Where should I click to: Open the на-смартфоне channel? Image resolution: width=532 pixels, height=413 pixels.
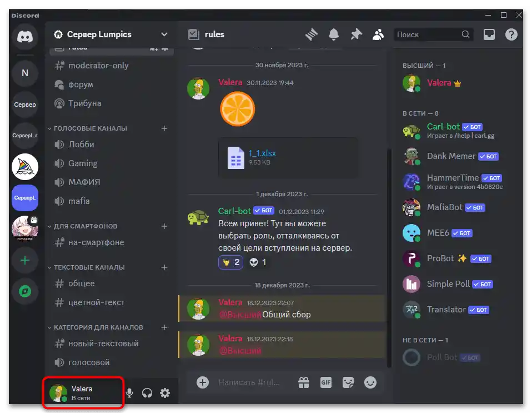(x=112, y=242)
